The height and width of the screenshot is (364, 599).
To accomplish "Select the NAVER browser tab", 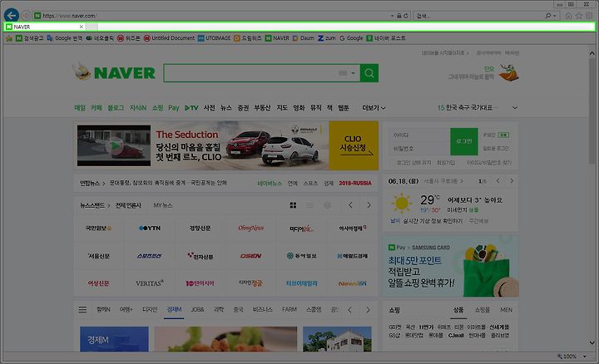I will point(44,27).
